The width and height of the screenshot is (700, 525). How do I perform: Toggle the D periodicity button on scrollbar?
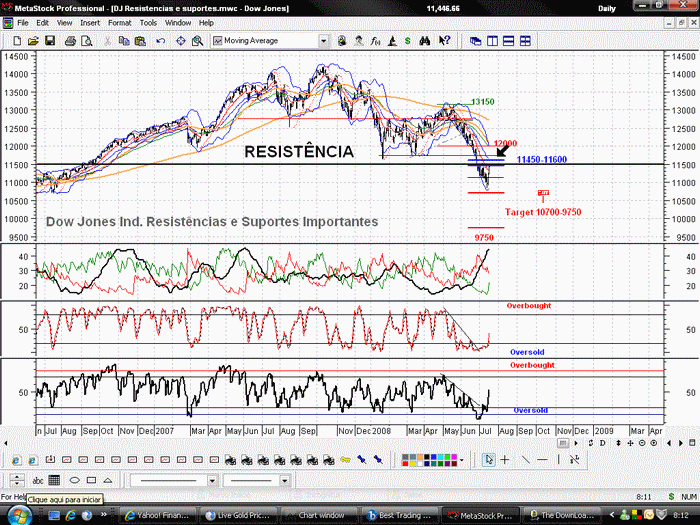coord(603,443)
